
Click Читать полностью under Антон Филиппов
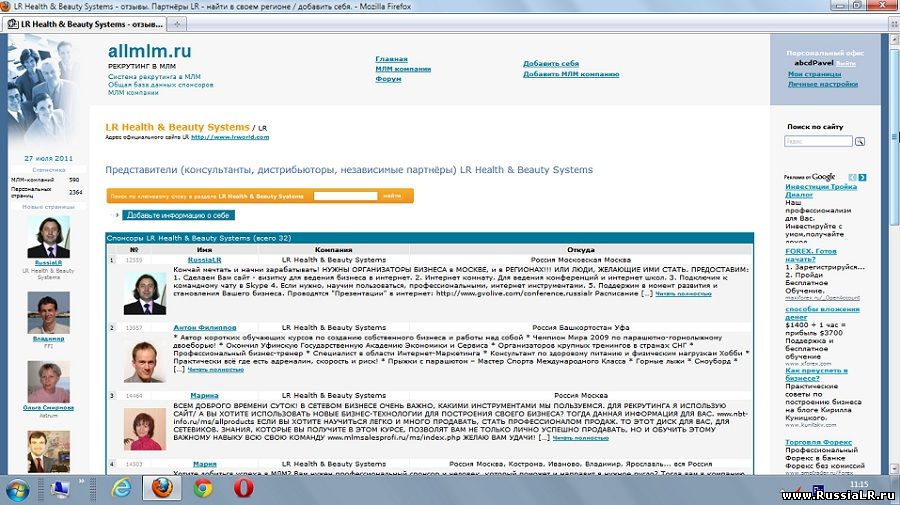coord(216,370)
